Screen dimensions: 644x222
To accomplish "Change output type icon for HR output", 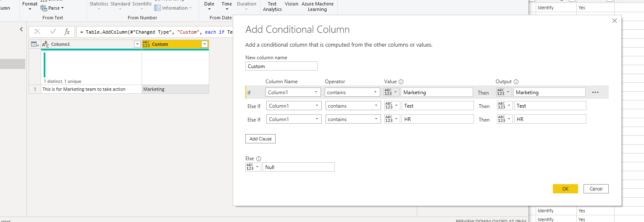I will click(505, 119).
